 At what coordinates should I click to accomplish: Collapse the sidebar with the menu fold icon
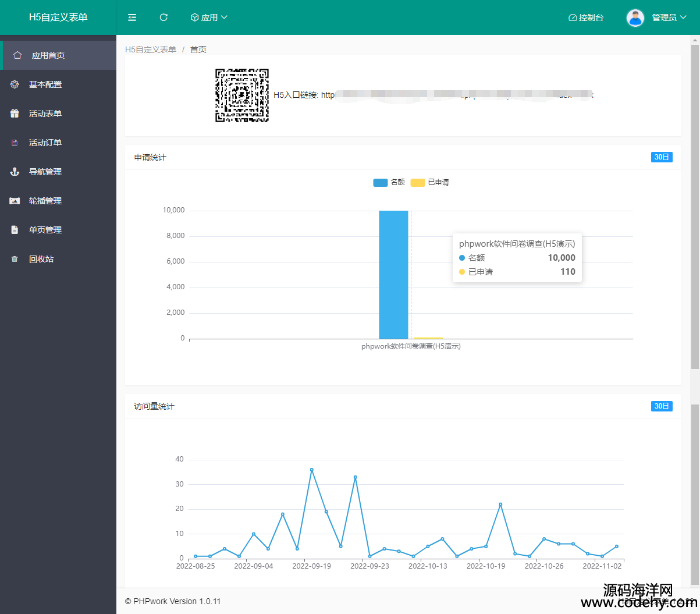(132, 17)
